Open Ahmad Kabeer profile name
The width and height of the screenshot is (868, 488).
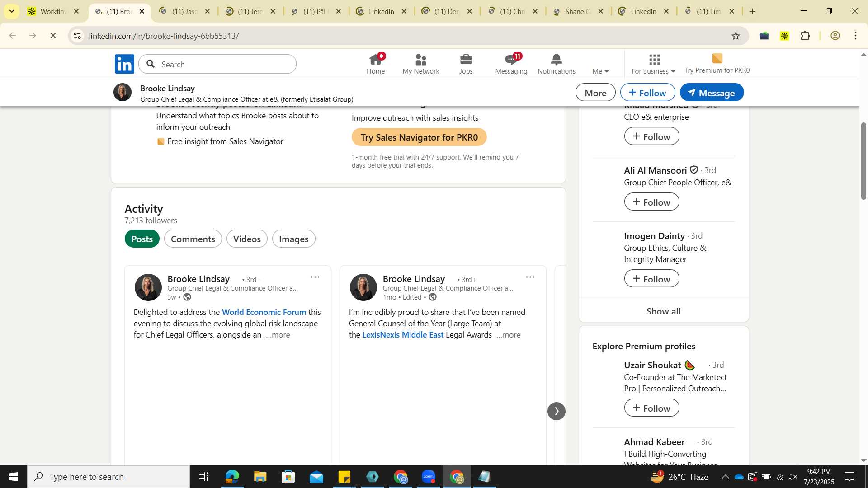pyautogui.click(x=654, y=442)
